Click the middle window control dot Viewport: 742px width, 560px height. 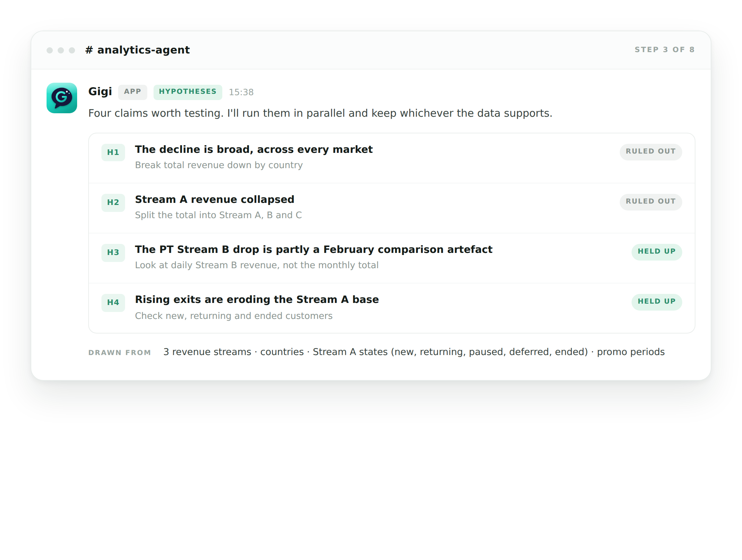coord(61,50)
